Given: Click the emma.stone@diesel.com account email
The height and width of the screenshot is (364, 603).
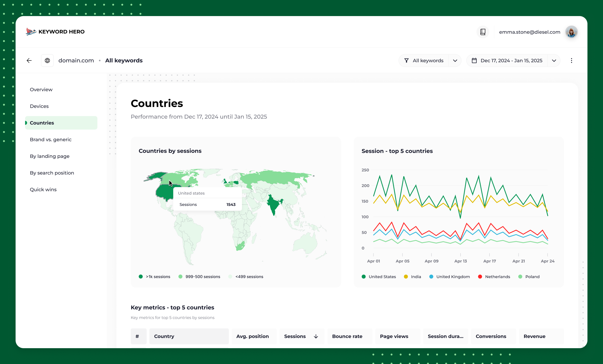Looking at the screenshot, I should (x=529, y=32).
